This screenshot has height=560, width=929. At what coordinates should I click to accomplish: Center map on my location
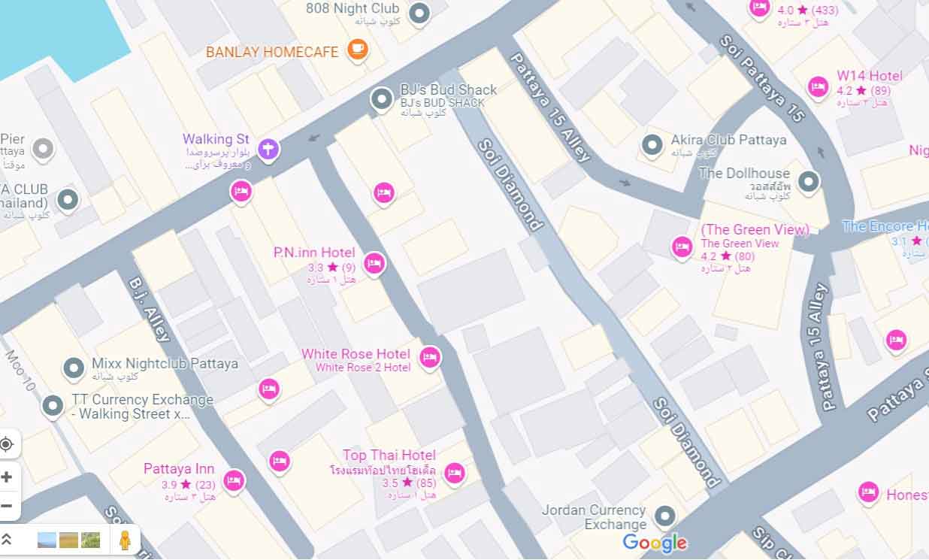coord(7,444)
